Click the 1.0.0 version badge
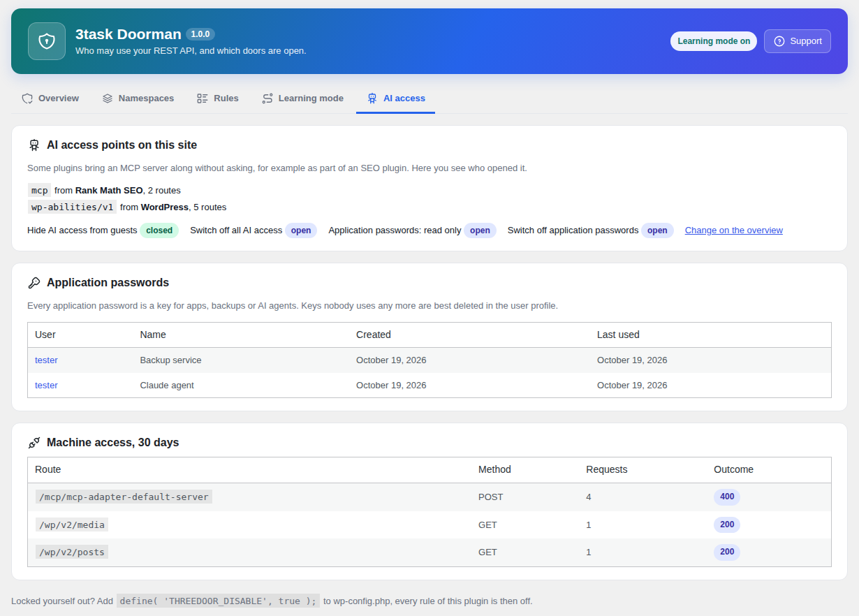 point(200,34)
